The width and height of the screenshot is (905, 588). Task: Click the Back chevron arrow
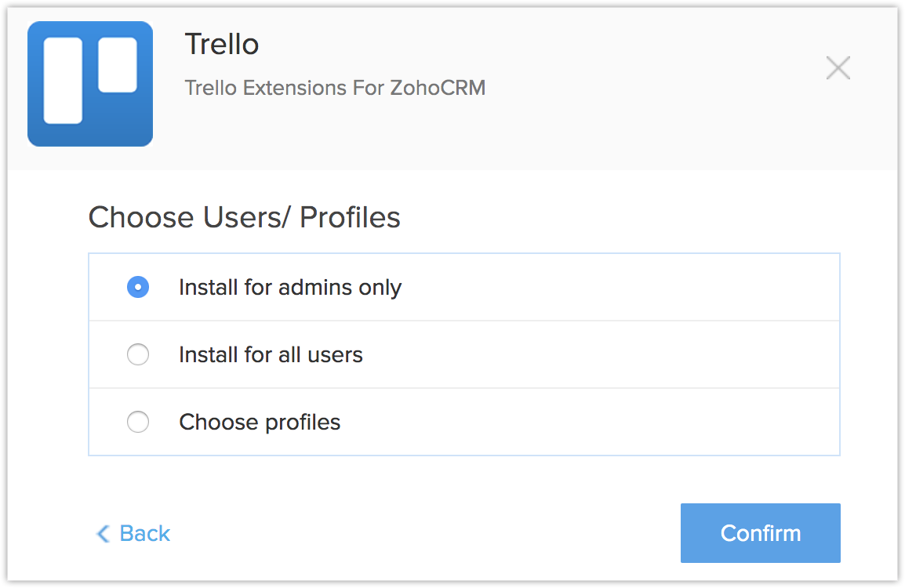(x=103, y=534)
